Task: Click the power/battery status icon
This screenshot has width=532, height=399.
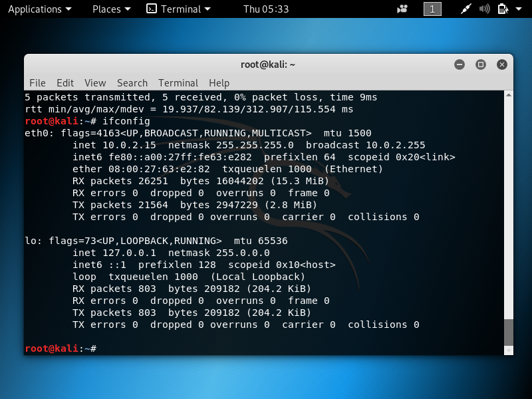Action: click(503, 9)
